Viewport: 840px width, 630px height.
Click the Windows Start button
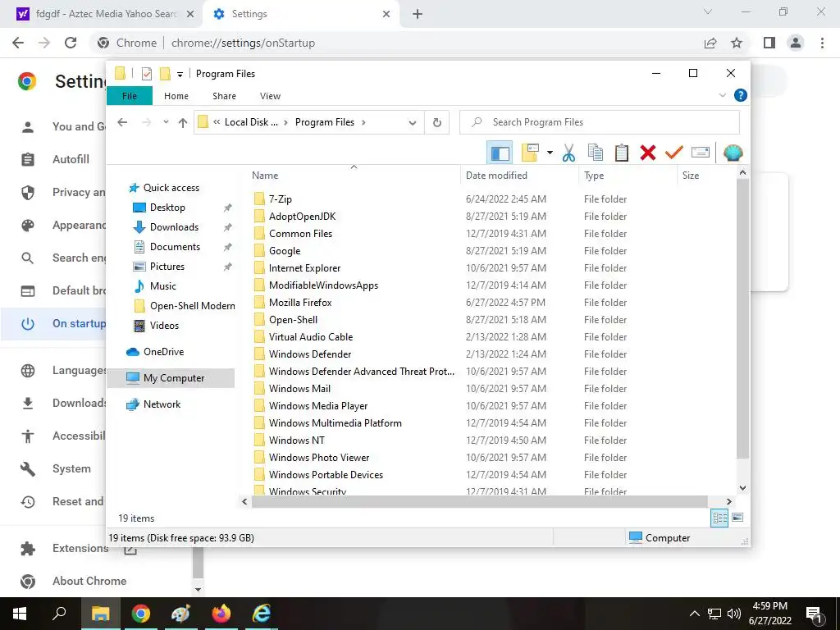pyautogui.click(x=20, y=614)
